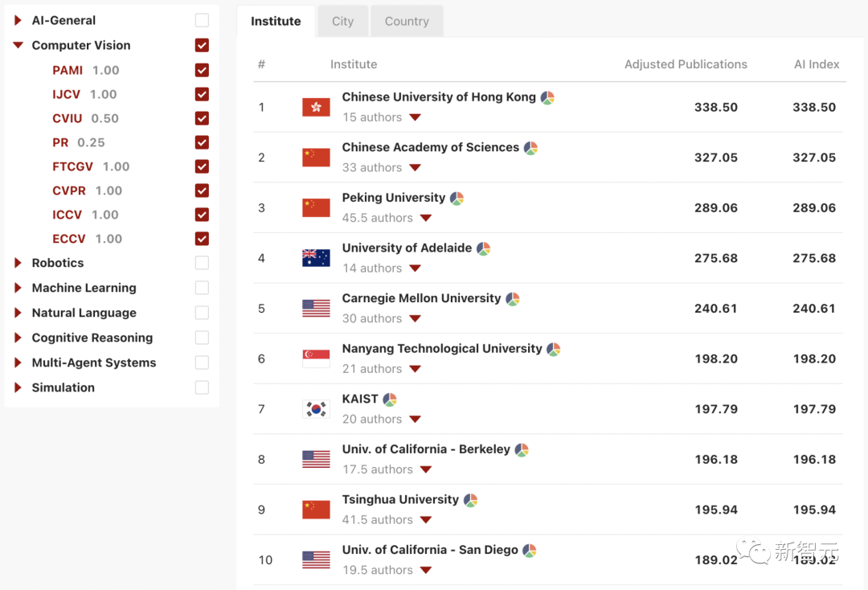Switch to the Country tab

407,21
